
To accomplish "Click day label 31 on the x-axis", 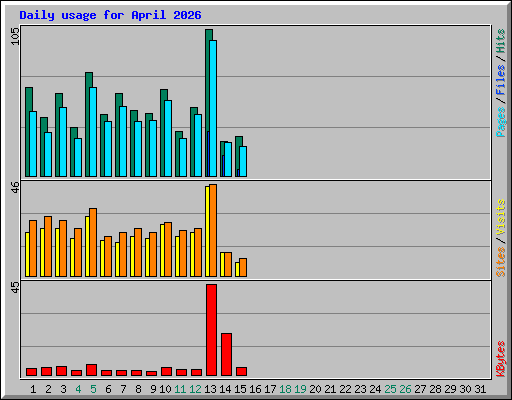I will [480, 389].
